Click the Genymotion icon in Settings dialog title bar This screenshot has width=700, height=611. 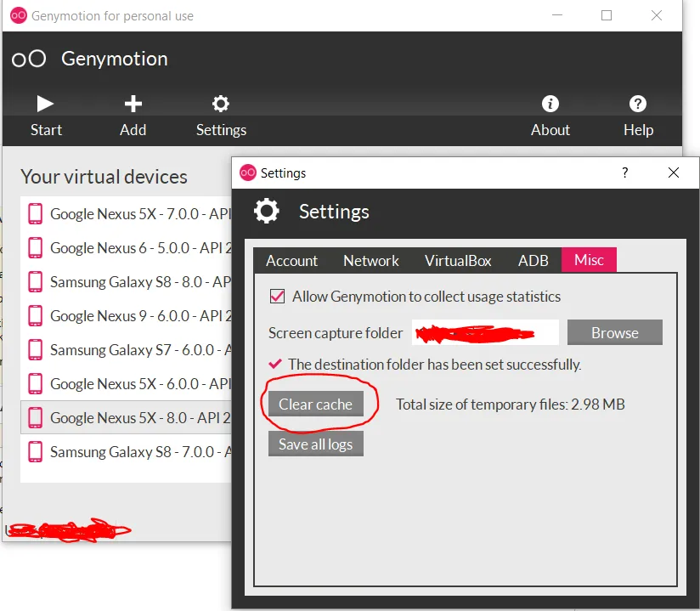pos(248,173)
